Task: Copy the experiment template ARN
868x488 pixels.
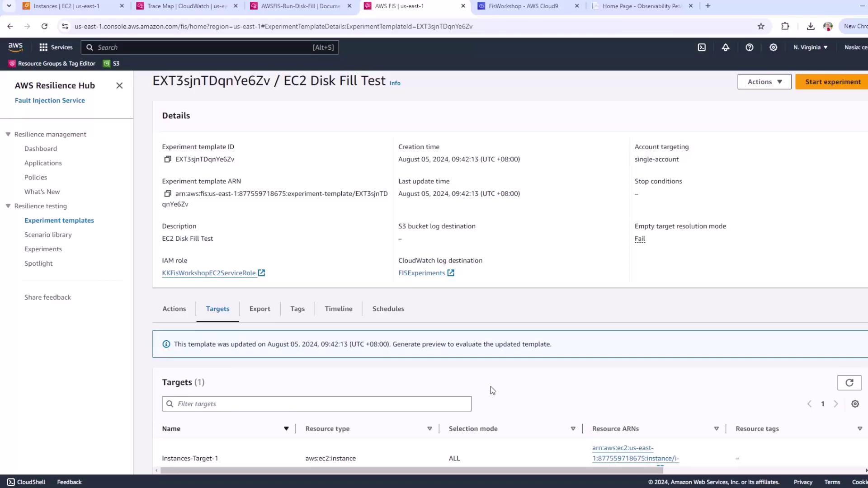Action: [x=167, y=193]
